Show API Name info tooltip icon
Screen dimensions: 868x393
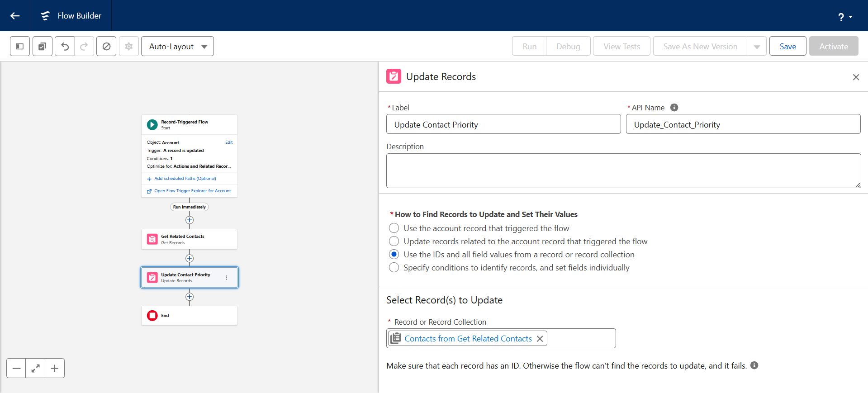(674, 108)
